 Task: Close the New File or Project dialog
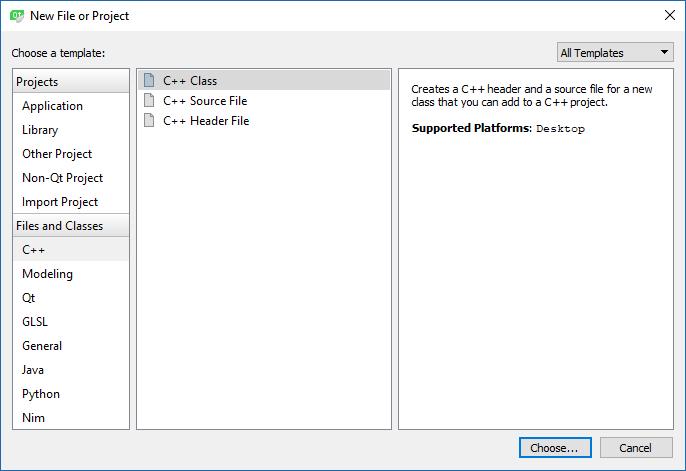point(669,15)
